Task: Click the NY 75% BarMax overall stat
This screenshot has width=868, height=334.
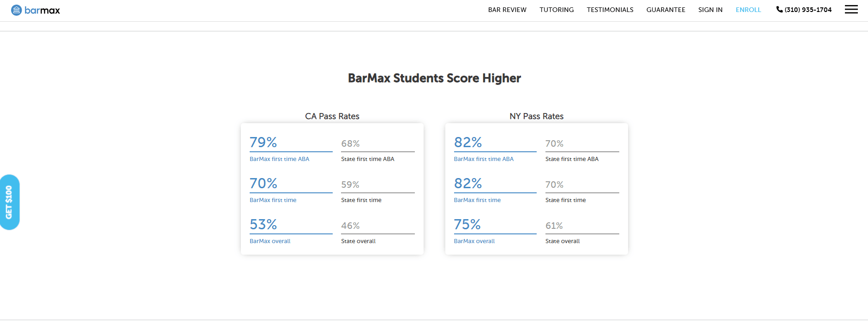Action: [x=467, y=224]
